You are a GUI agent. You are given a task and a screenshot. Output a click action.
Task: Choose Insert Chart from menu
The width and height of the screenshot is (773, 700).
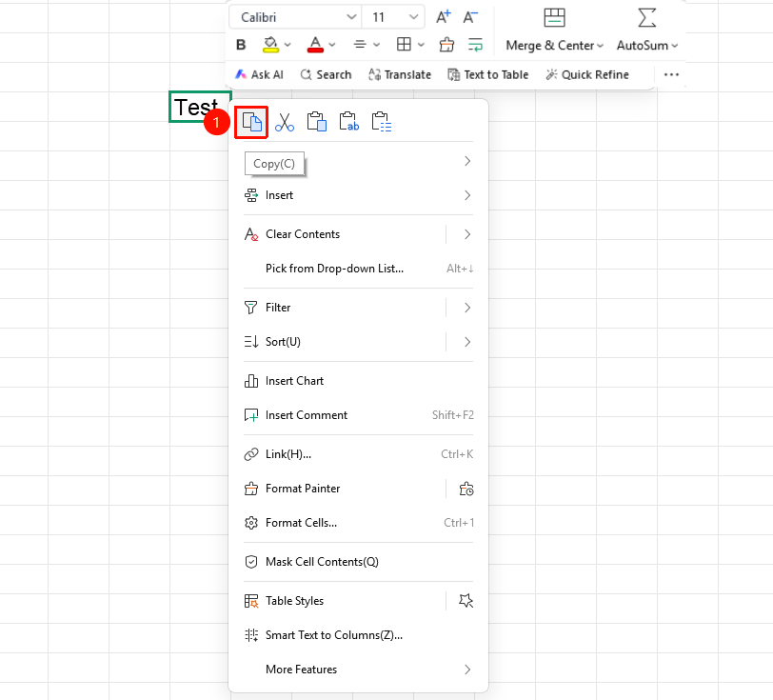[x=358, y=381]
